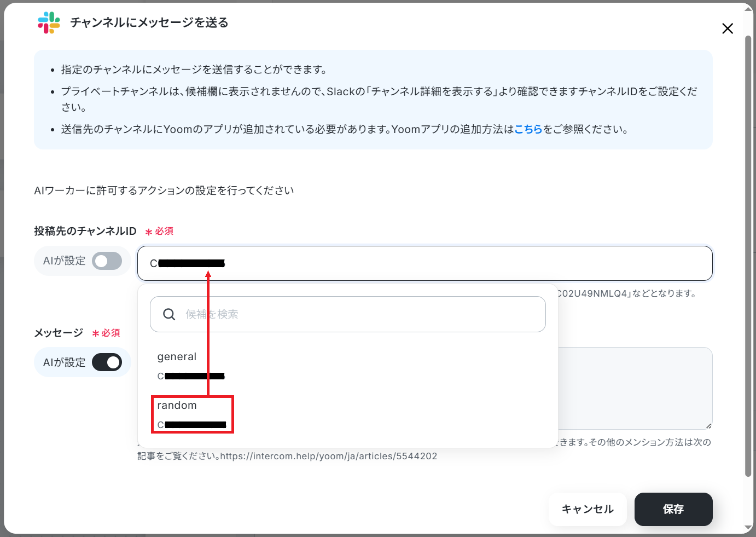Click the Slack logo icon
The image size is (756, 537).
49,22
